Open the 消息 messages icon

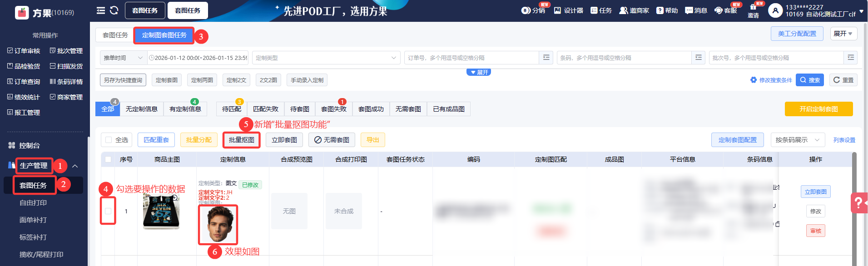(696, 10)
